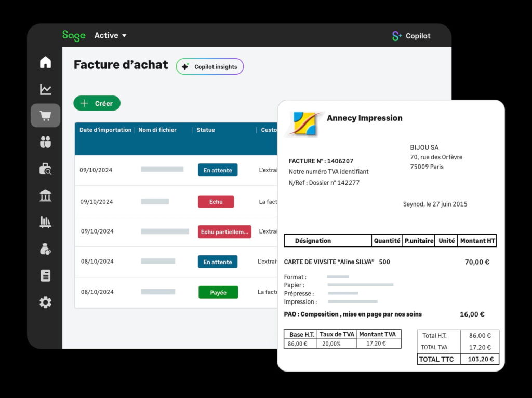Expand the Active dropdown menu
This screenshot has width=532, height=398.
tap(110, 35)
